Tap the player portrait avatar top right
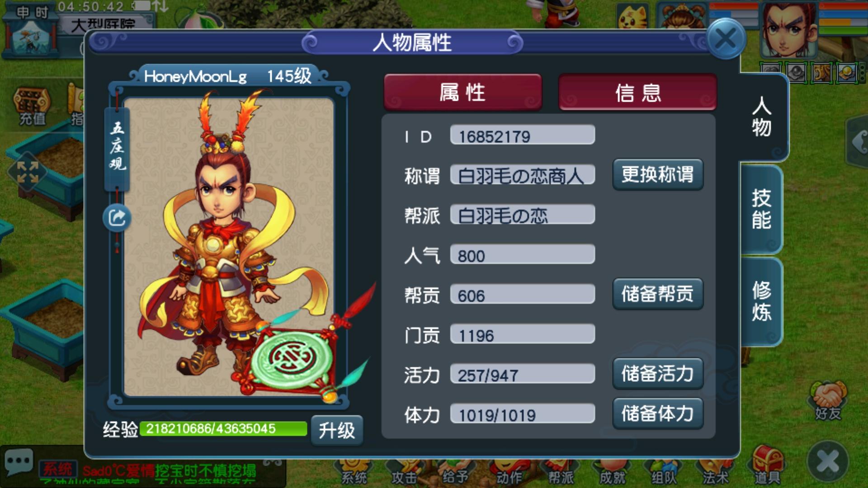This screenshot has height=488, width=868. point(789,29)
